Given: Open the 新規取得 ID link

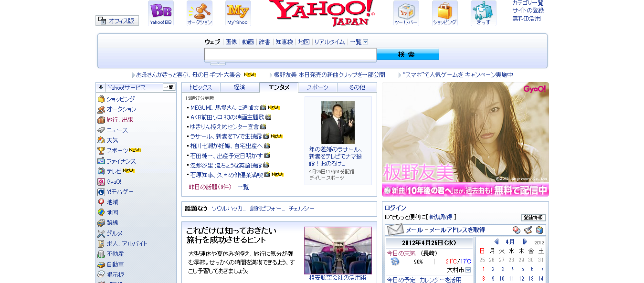Looking at the screenshot, I should tap(441, 217).
